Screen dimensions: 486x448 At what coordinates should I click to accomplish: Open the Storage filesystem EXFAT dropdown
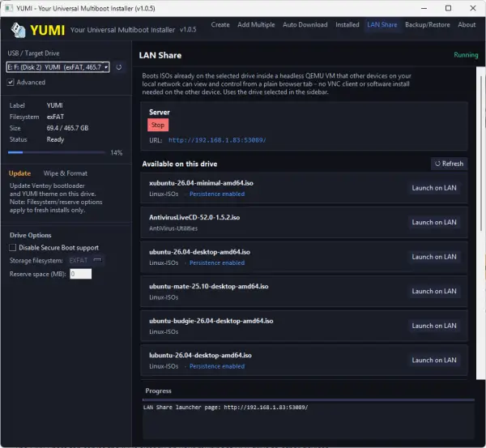click(86, 260)
